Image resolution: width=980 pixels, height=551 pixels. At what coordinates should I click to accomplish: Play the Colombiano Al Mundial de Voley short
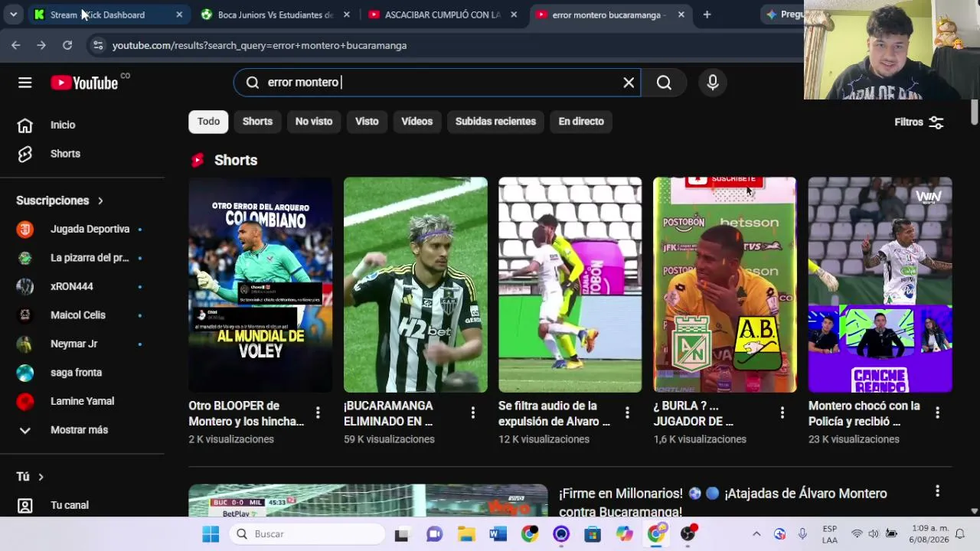pos(260,285)
